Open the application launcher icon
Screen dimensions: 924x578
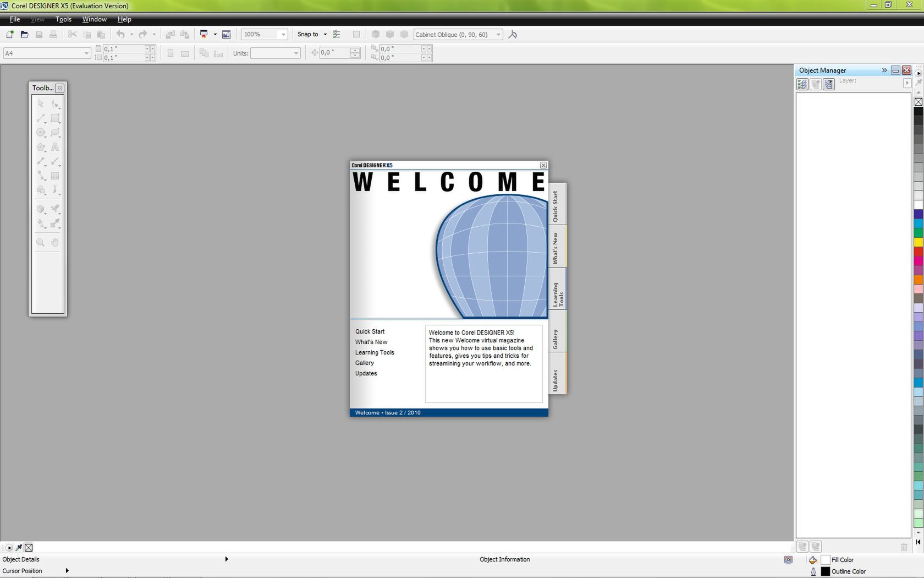(x=204, y=34)
